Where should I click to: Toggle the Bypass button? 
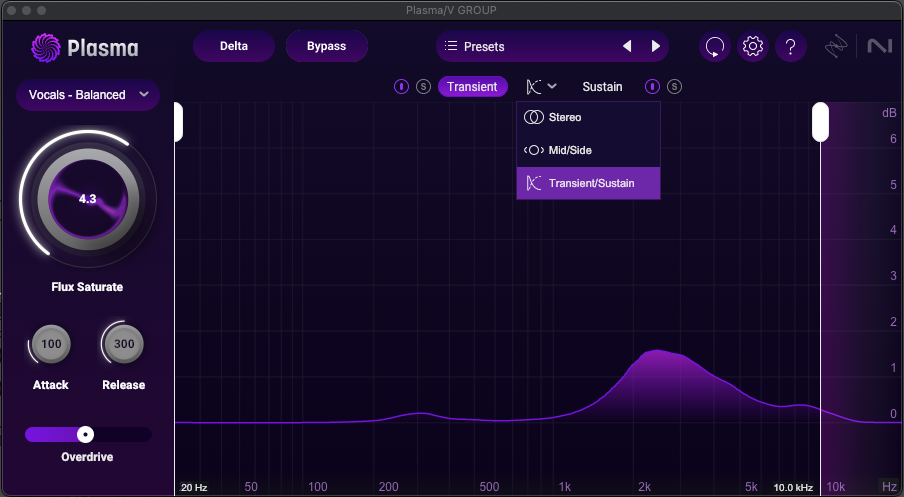pos(326,46)
